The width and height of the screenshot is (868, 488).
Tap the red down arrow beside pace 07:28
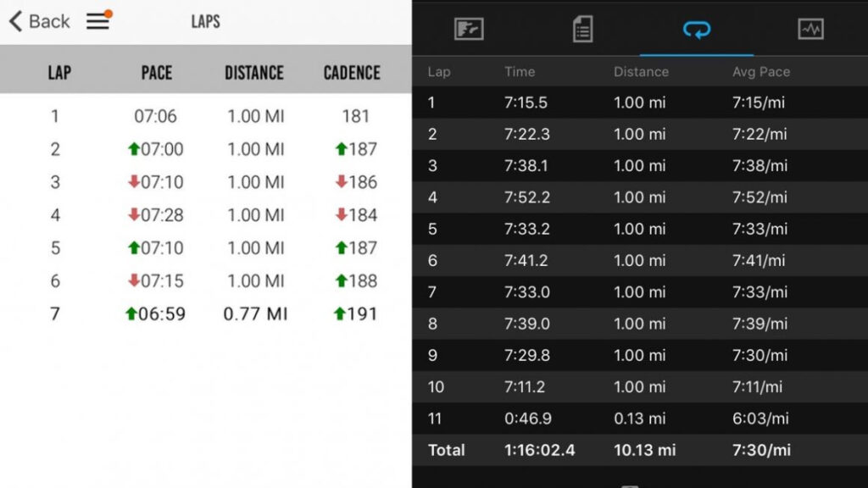pos(133,215)
